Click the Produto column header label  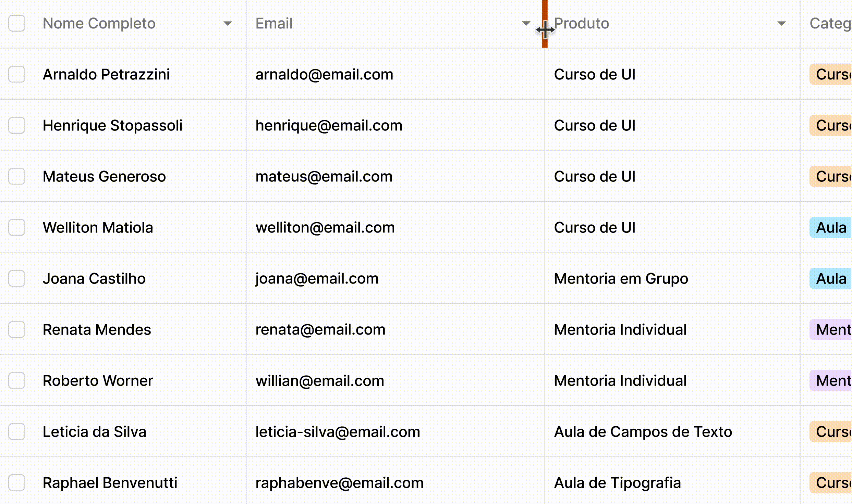click(582, 23)
